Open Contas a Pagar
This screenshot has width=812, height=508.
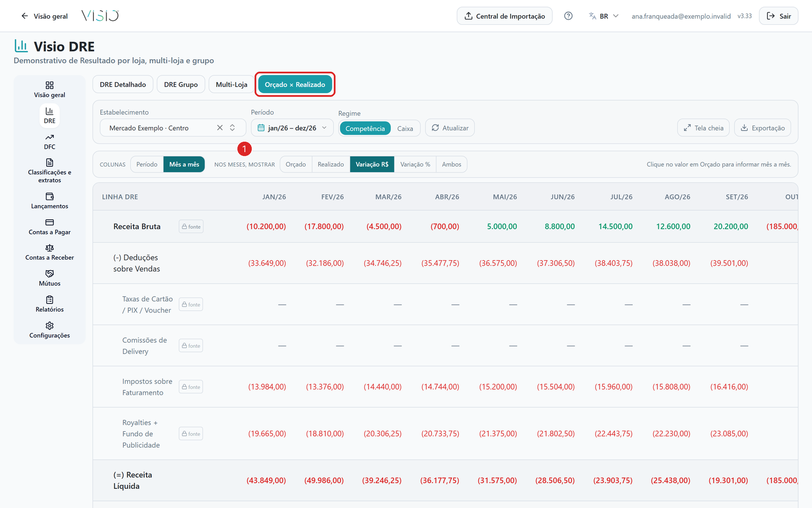point(49,227)
